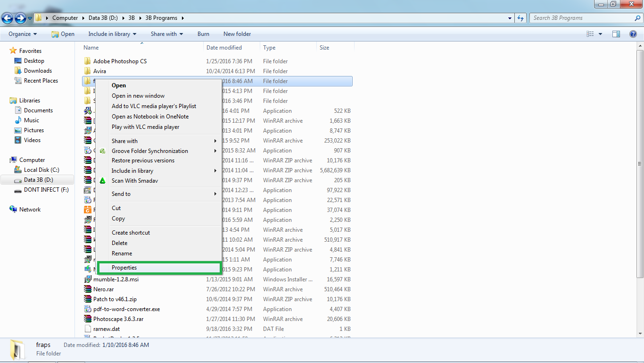Open the Organize dropdown menu
This screenshot has width=644, height=363.
coord(23,34)
